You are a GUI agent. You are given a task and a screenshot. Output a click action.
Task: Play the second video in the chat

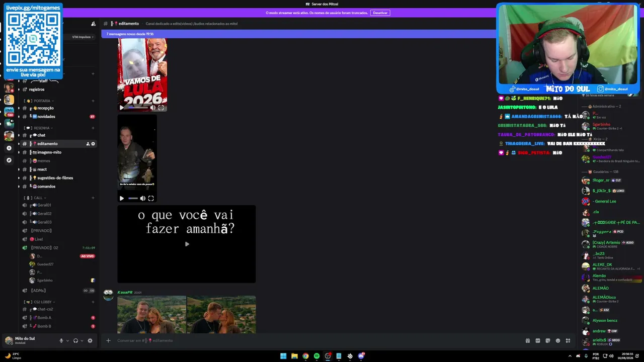(122, 198)
